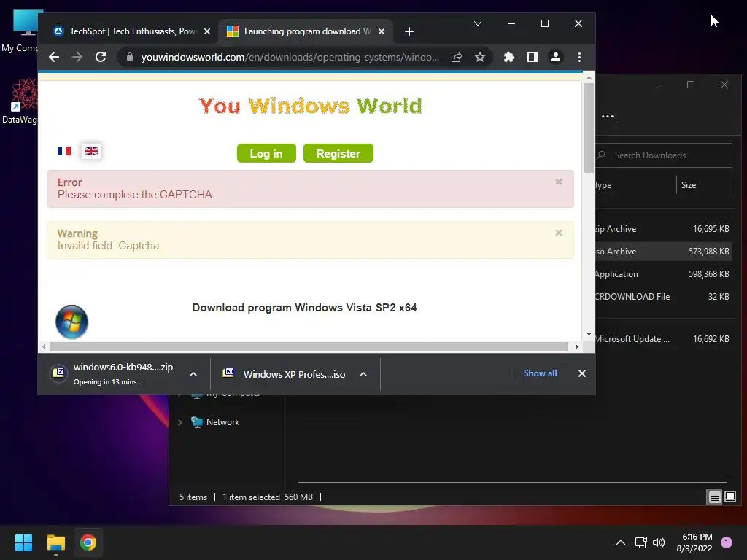
Task: Click Search Downloads box in File Explorer
Action: (x=664, y=155)
